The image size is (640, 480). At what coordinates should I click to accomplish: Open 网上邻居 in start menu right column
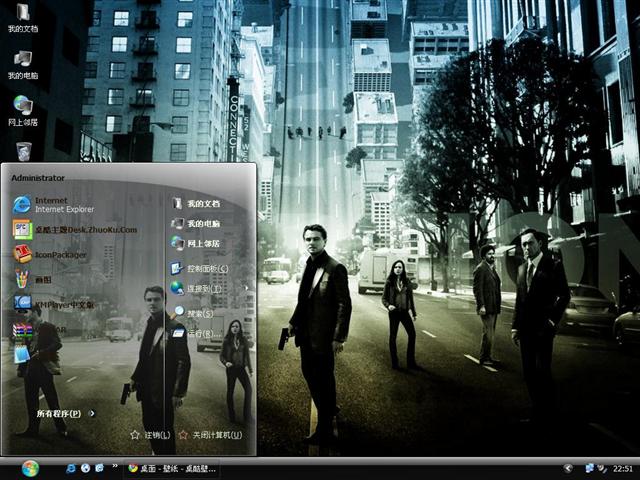[x=196, y=243]
